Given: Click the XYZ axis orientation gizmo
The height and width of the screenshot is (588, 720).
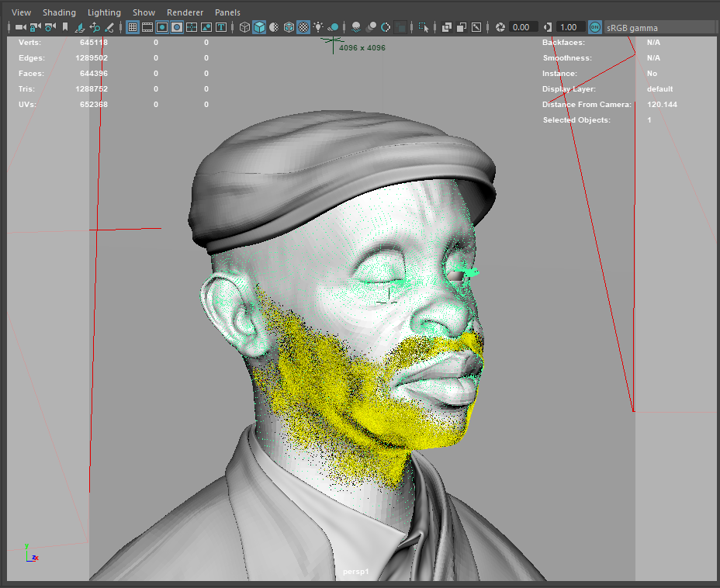Looking at the screenshot, I should tap(31, 553).
